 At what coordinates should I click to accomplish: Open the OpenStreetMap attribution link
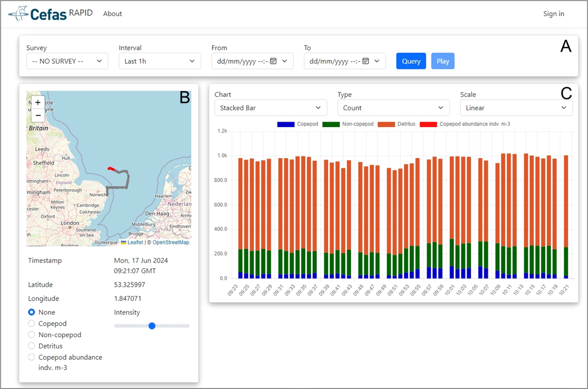[x=171, y=242]
